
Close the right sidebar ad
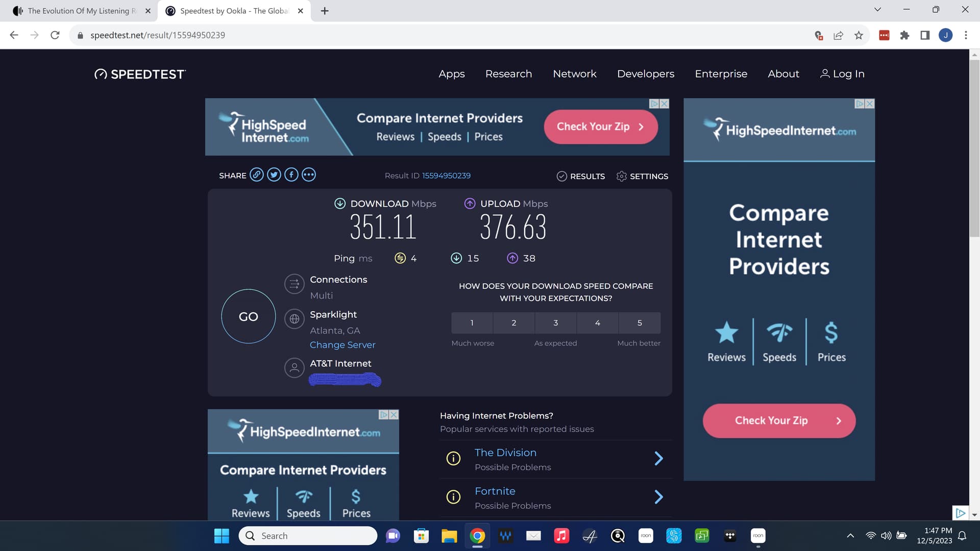tap(870, 104)
